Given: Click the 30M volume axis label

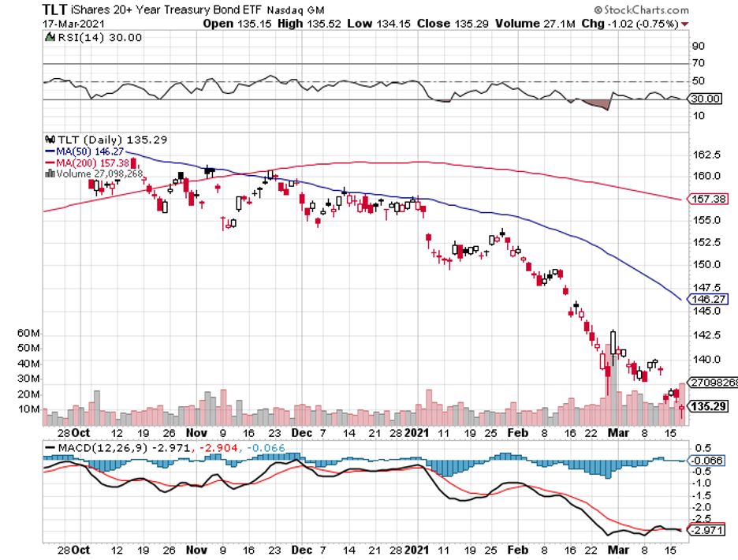Looking at the screenshot, I should pos(28,379).
